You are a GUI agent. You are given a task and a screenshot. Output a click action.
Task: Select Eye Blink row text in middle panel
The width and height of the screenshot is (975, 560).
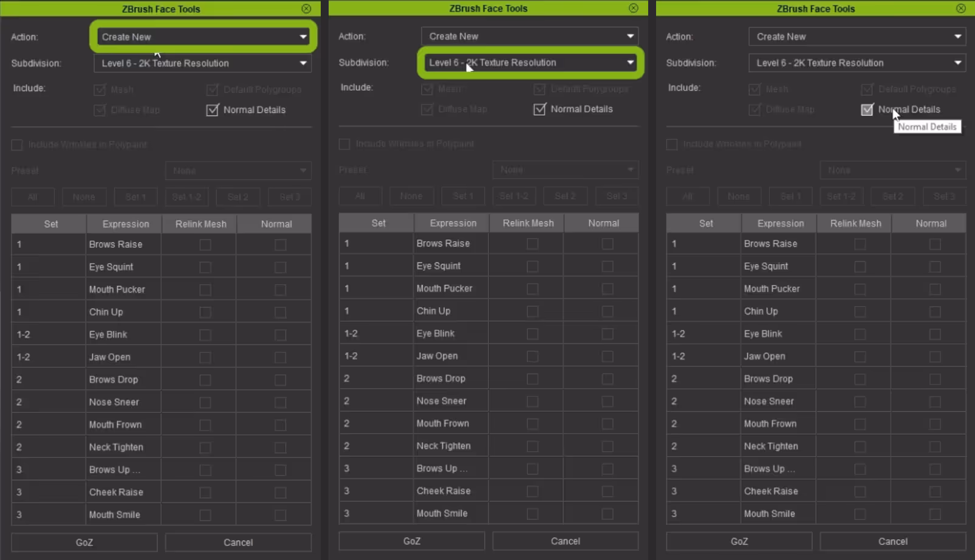click(x=436, y=333)
